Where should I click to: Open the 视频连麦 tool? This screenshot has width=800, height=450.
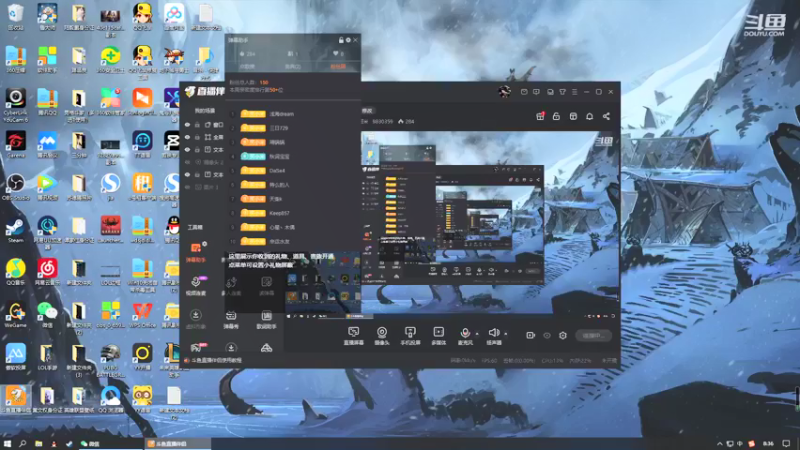[195, 286]
